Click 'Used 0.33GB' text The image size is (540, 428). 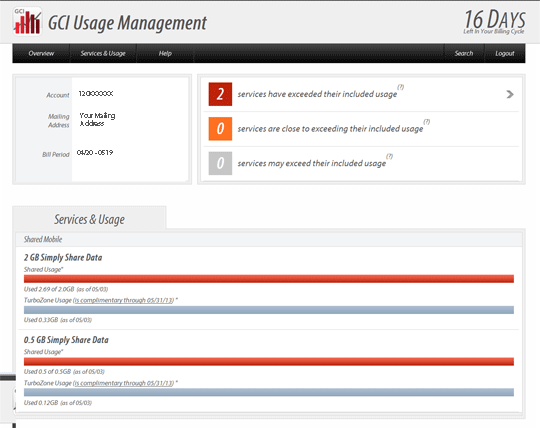[x=41, y=320]
